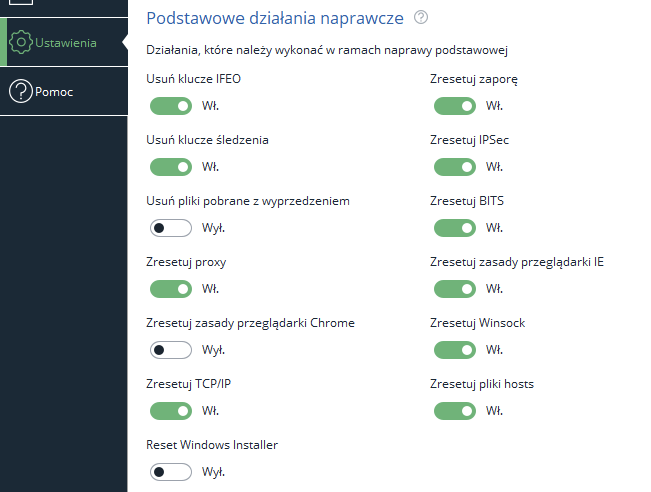
Task: Click the Pomoc question mark icon
Action: click(x=20, y=92)
